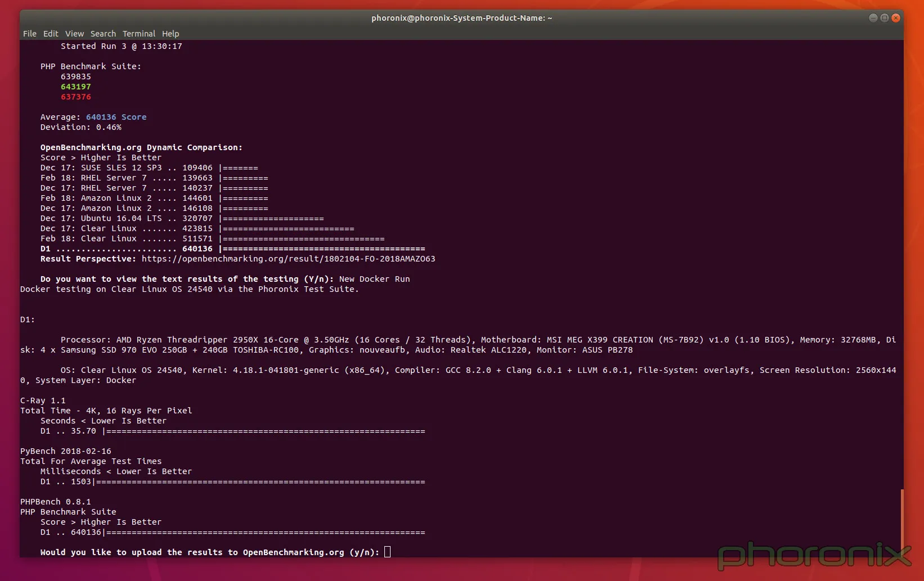Click the red 637376 result value
Viewport: 924px width, 581px height.
(x=76, y=97)
